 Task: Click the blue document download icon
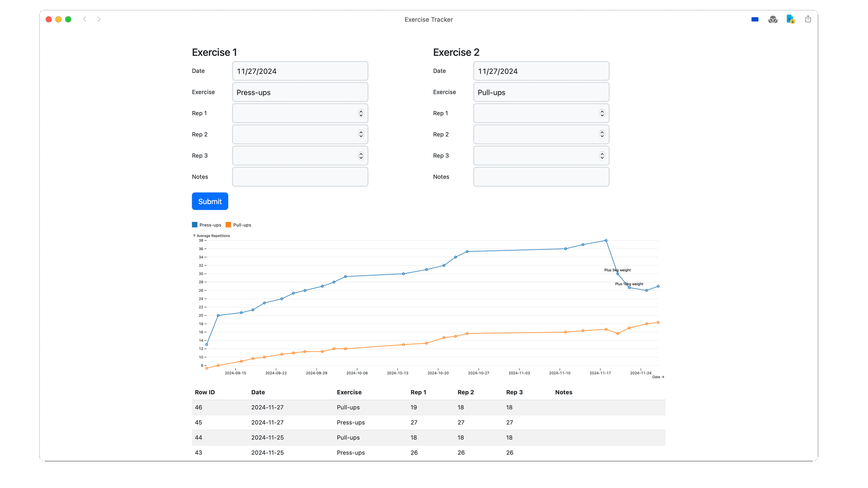click(790, 19)
